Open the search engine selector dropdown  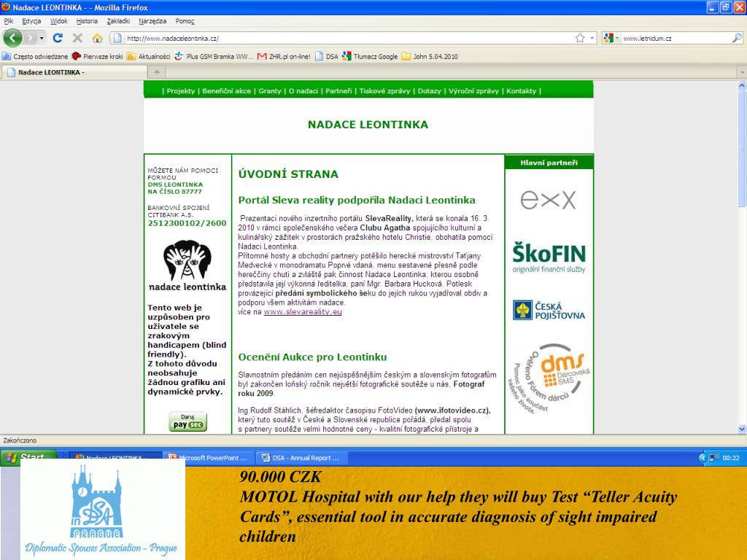(611, 38)
